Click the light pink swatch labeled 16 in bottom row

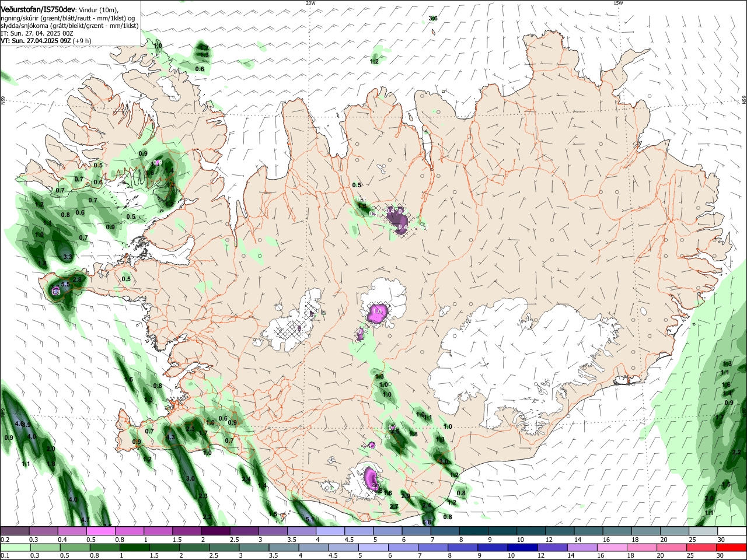612,547
